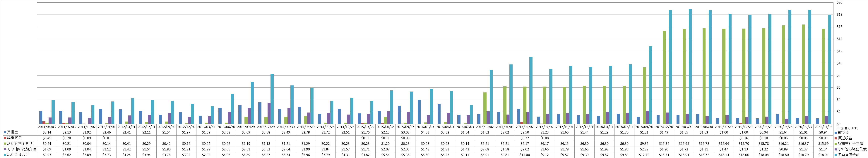Click the $18 axis label
This screenshot has width=868, height=158.
pyautogui.click(x=839, y=15)
